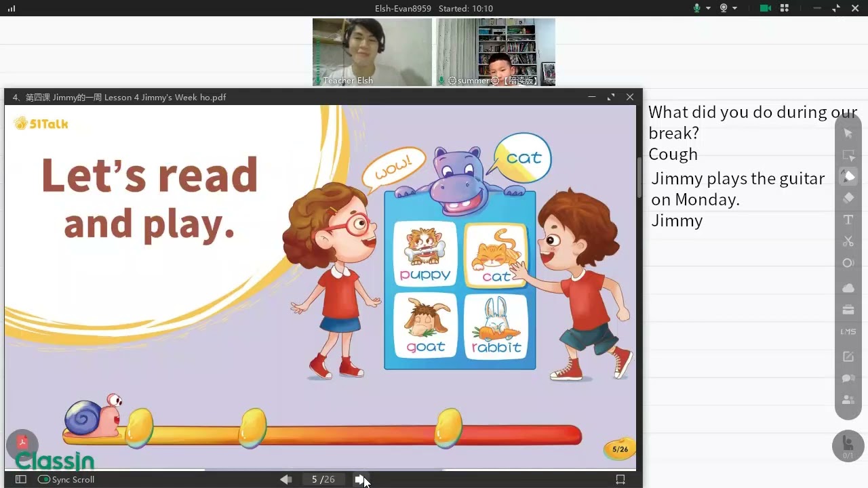Image resolution: width=868 pixels, height=488 pixels.
Task: Open the teaching toolbox briefcase
Action: [848, 310]
